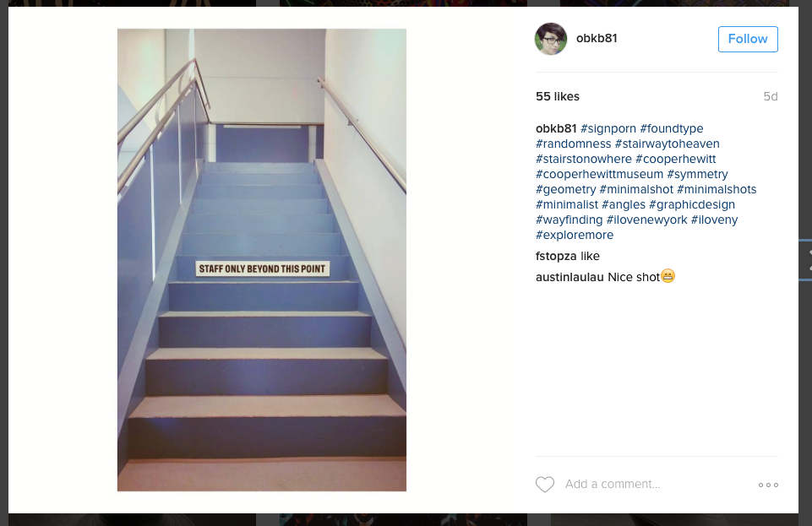The width and height of the screenshot is (812, 526).
Task: Open the #signporn hashtag
Action: pyautogui.click(x=608, y=128)
